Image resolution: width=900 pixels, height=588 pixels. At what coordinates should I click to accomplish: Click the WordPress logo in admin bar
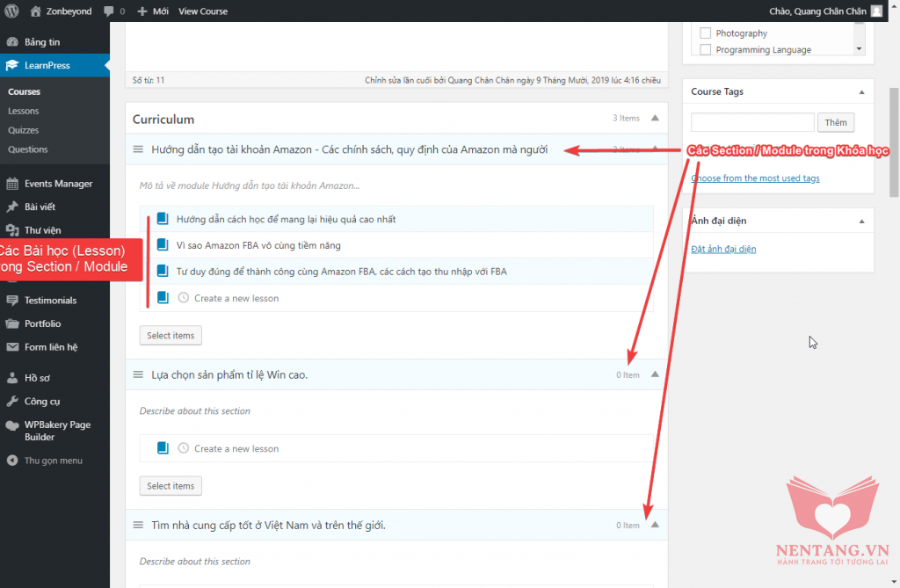[11, 11]
